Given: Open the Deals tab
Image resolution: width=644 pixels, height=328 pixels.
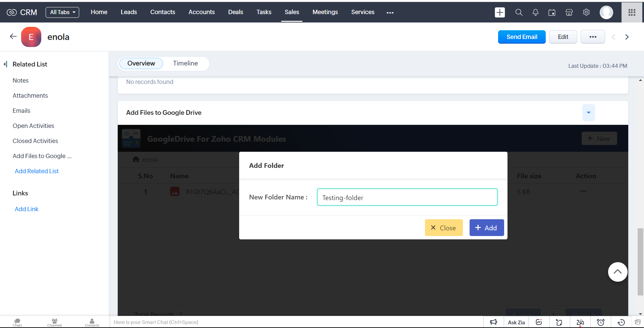Looking at the screenshot, I should 235,12.
